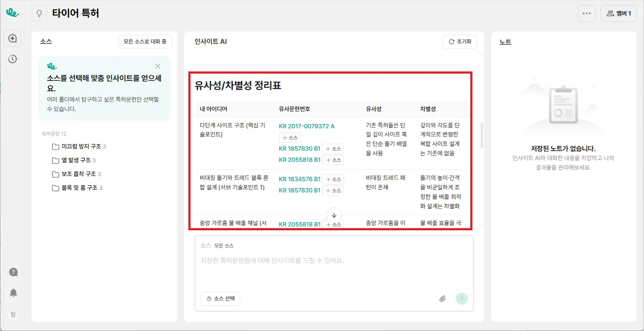Click the message input text field
The height and width of the screenshot is (331, 644).
pyautogui.click(x=334, y=267)
